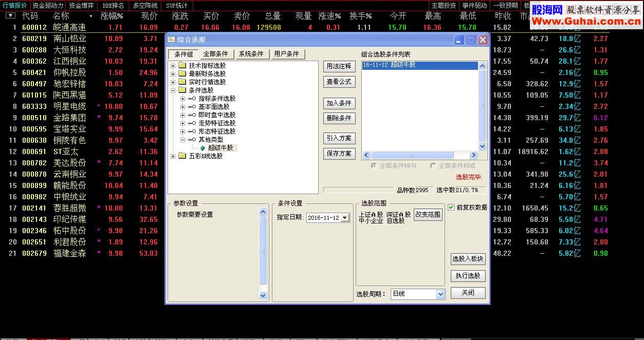Click the 保存方案 button
This screenshot has height=340, width=644.
(339, 154)
